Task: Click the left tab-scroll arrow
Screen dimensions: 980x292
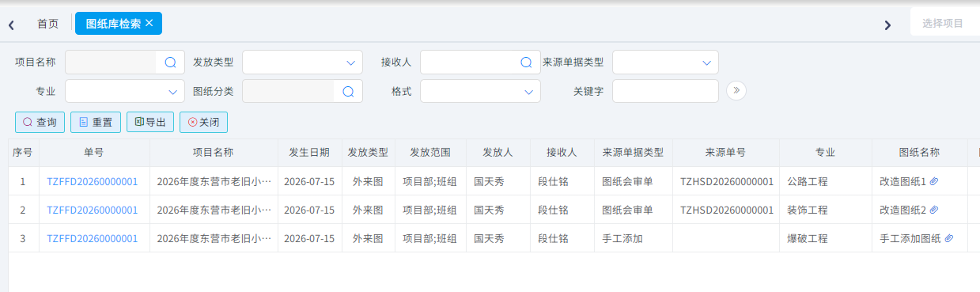Action: click(x=11, y=25)
